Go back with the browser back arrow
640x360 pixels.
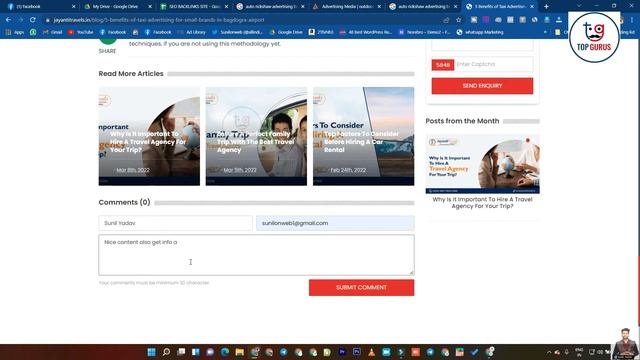(9, 20)
